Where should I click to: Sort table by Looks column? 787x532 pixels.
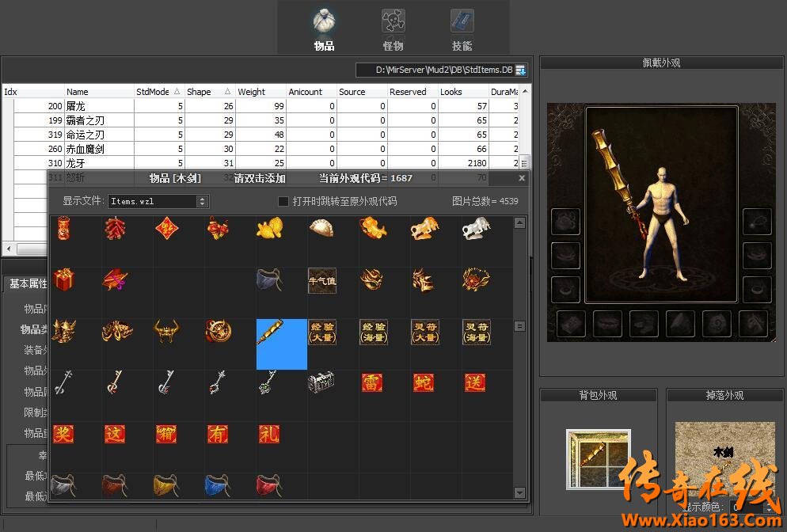(463, 92)
